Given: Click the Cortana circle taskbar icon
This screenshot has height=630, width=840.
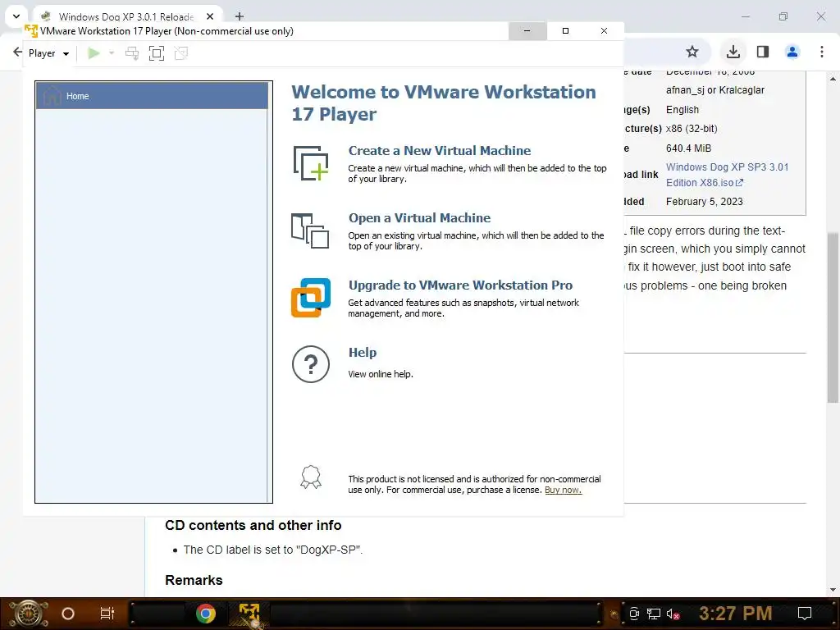Looking at the screenshot, I should [x=68, y=614].
